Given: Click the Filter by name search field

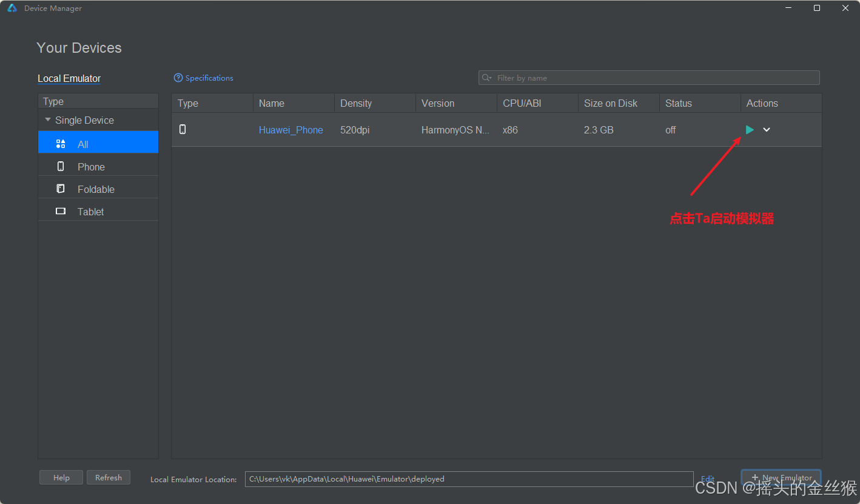Looking at the screenshot, I should pos(649,78).
